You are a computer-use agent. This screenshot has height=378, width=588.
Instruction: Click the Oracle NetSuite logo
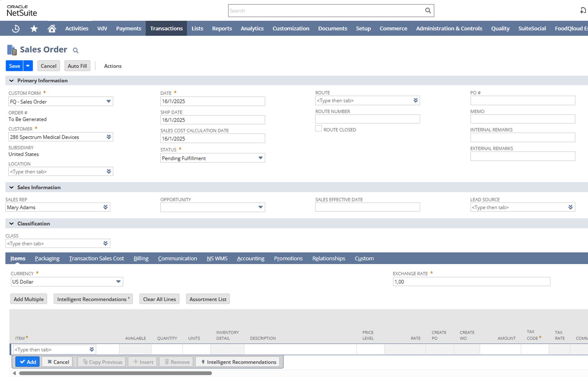22,11
